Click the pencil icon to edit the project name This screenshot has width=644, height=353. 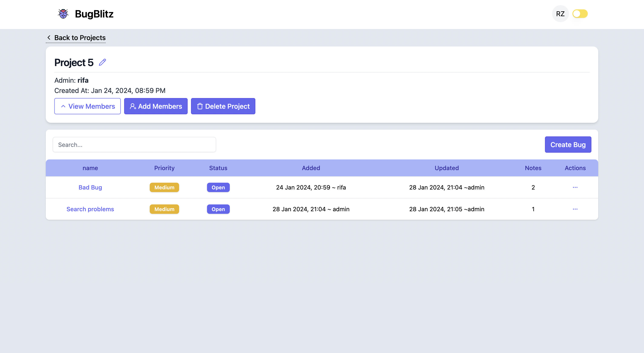102,62
